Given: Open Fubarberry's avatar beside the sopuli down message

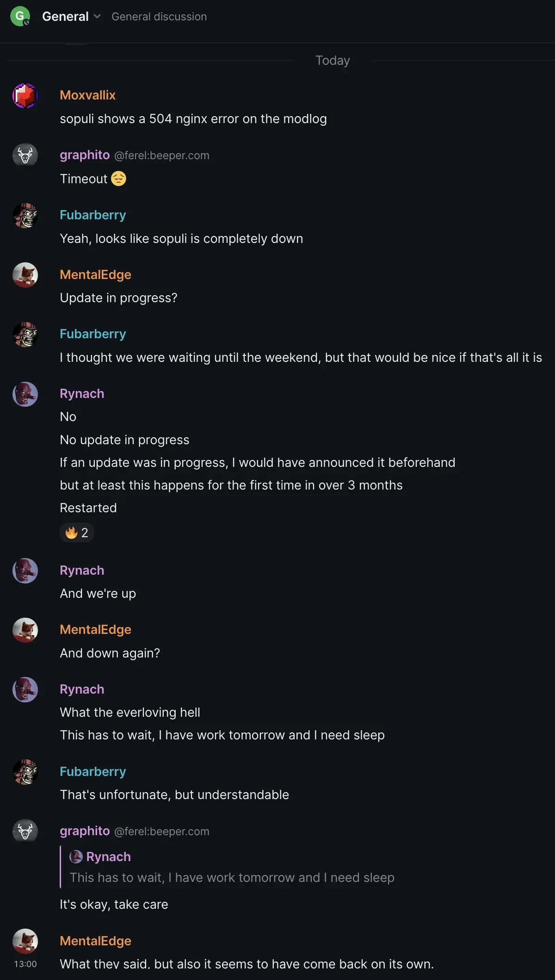Looking at the screenshot, I should click(x=25, y=216).
